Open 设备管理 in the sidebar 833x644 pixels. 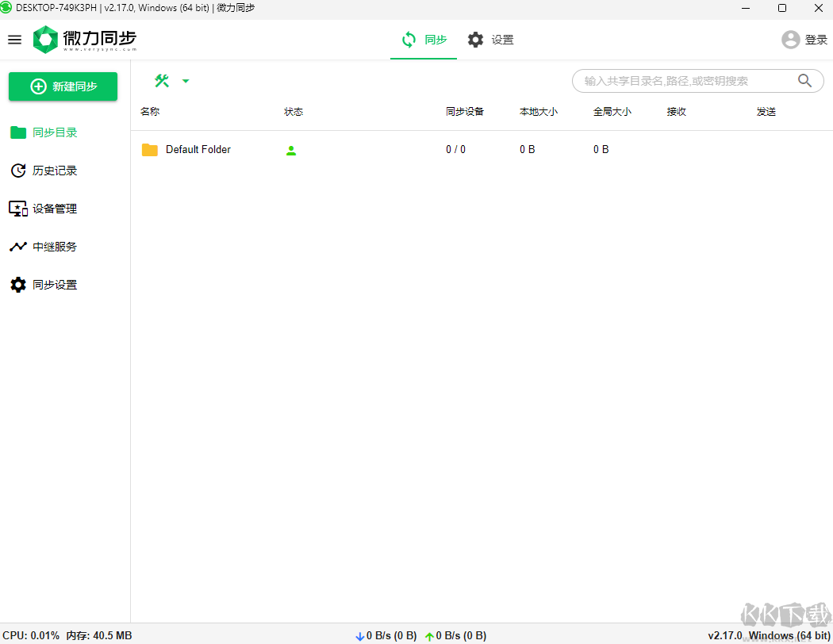point(55,209)
